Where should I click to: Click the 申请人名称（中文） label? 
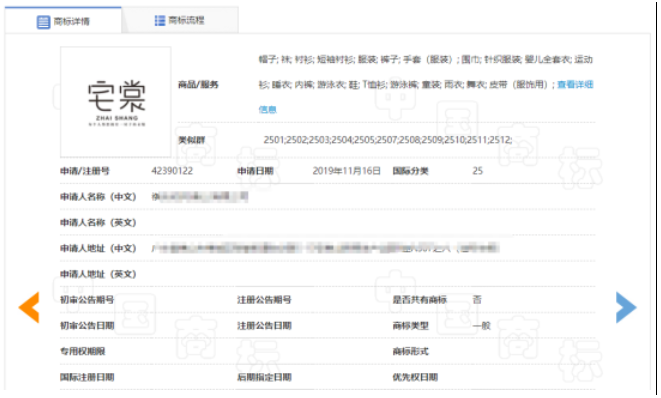click(x=98, y=197)
